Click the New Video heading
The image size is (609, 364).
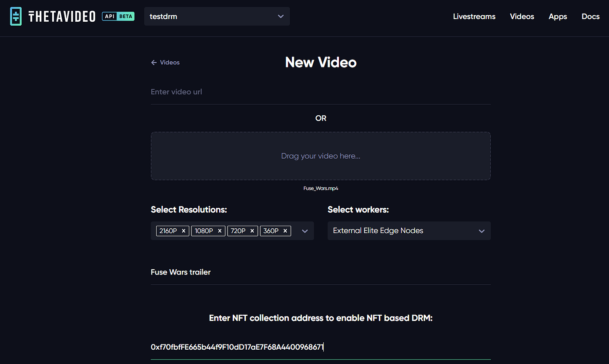point(321,63)
